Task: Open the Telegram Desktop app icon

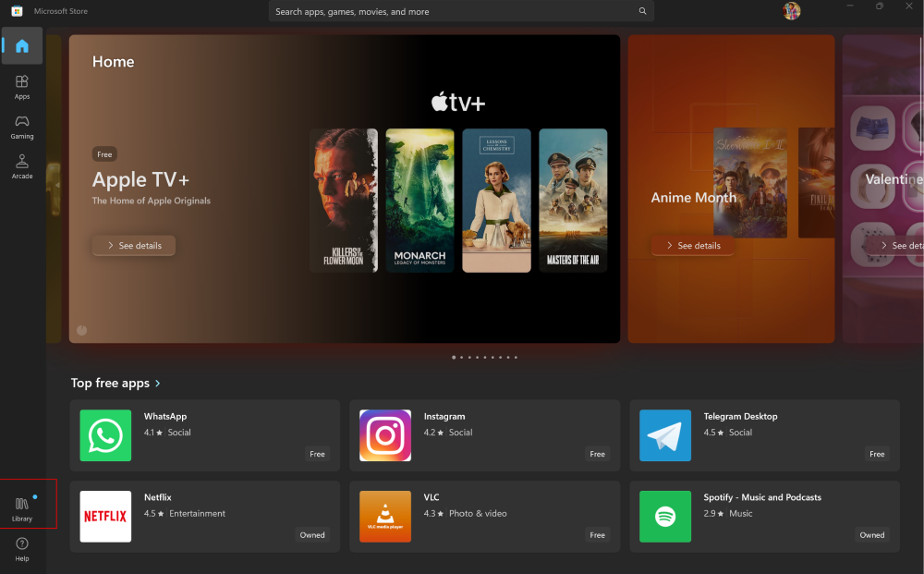Action: click(x=665, y=435)
